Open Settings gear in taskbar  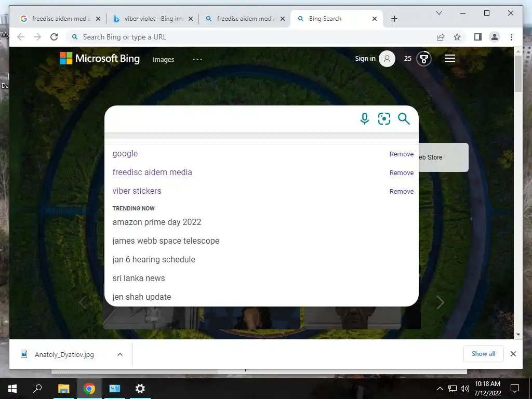click(140, 389)
